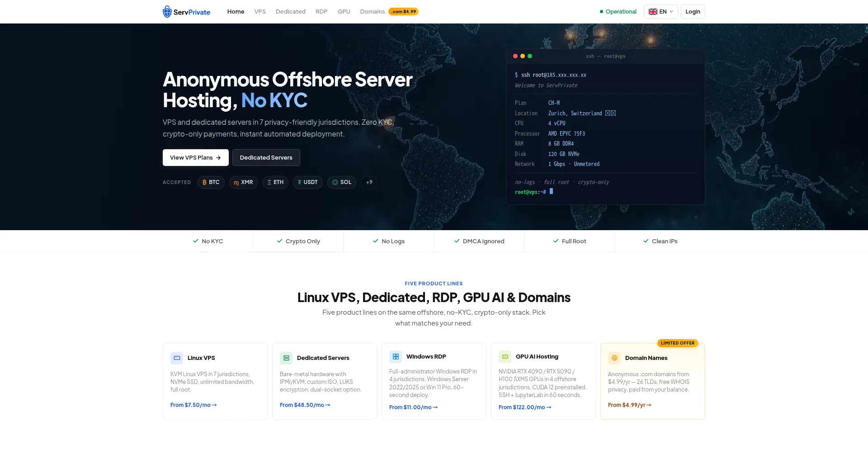868x449 pixels.
Task: Click the arrow in View VPS Plans
Action: pyautogui.click(x=218, y=158)
